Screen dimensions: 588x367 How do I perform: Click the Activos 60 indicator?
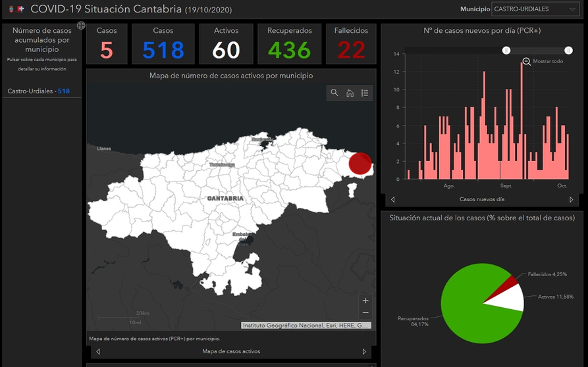(226, 44)
